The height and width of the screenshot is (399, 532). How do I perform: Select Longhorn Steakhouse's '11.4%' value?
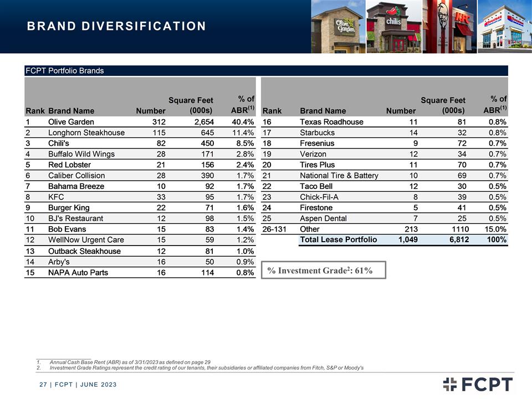coord(243,132)
